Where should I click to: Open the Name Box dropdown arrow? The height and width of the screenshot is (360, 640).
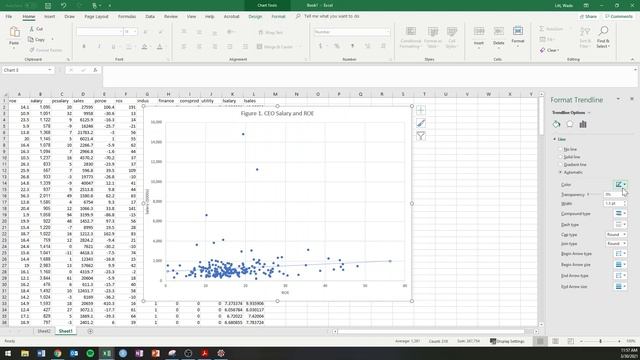(x=49, y=70)
